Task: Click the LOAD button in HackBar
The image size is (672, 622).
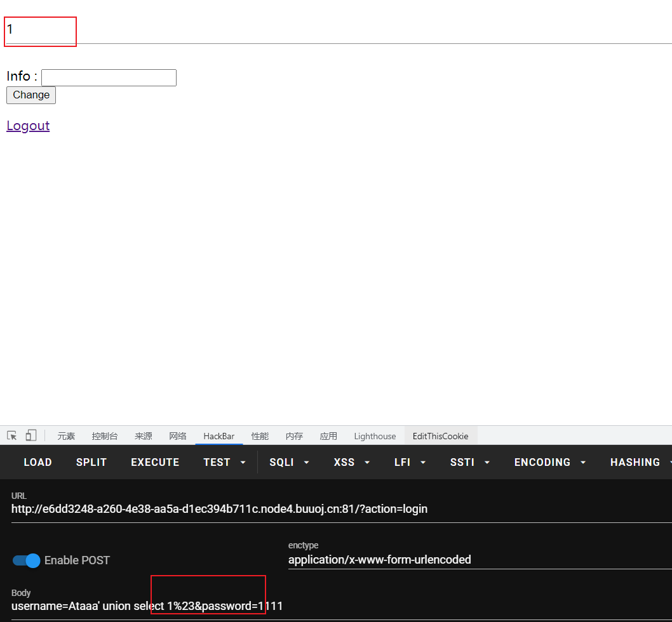Action: click(37, 462)
